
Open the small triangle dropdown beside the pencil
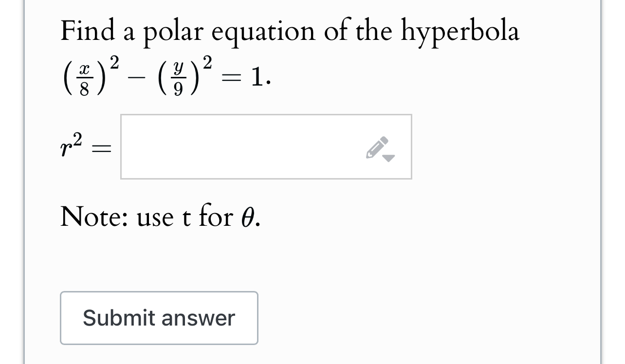pyautogui.click(x=389, y=158)
